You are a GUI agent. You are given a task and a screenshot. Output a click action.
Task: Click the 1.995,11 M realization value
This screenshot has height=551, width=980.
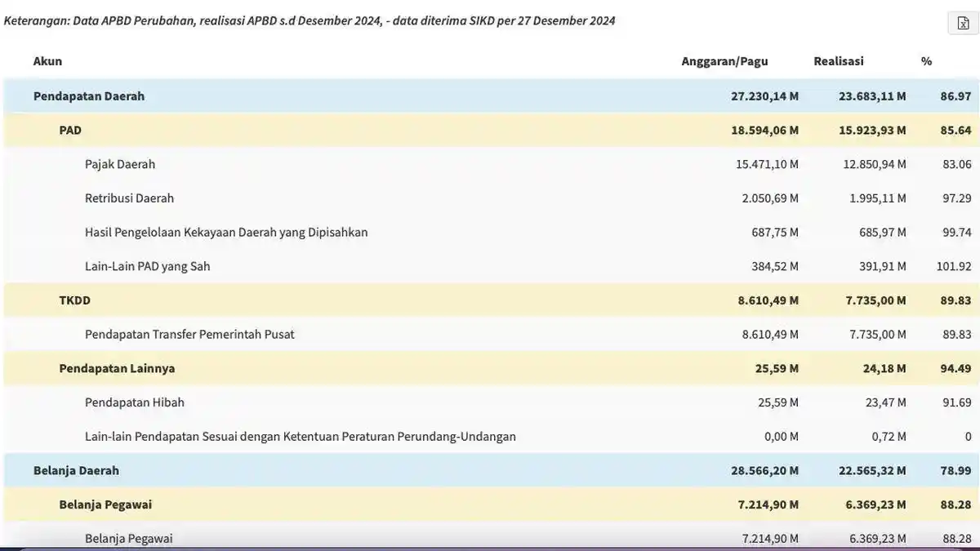pos(878,198)
